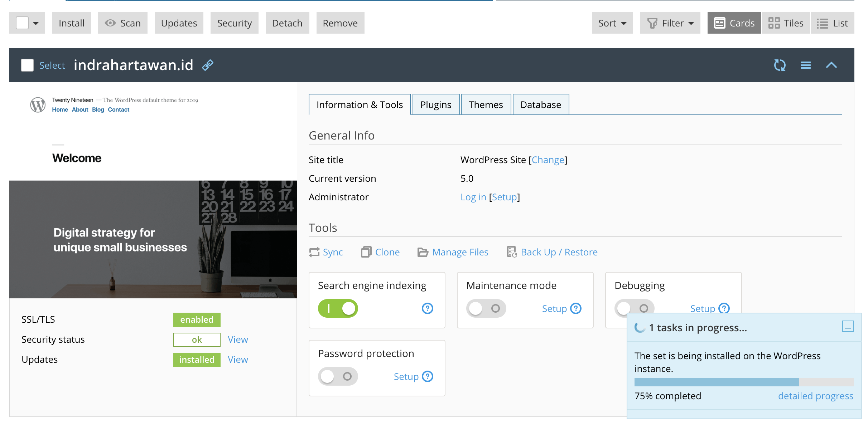Click the Back Up / Restore icon

coord(512,252)
